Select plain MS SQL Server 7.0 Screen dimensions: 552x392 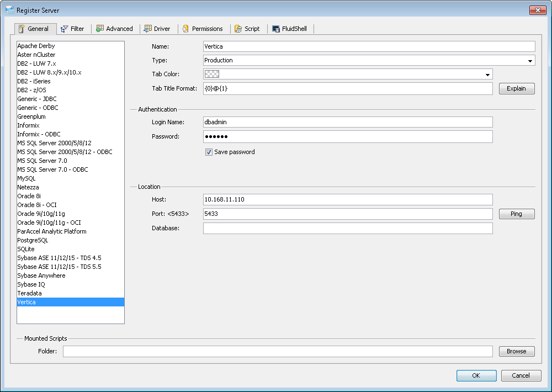point(71,161)
